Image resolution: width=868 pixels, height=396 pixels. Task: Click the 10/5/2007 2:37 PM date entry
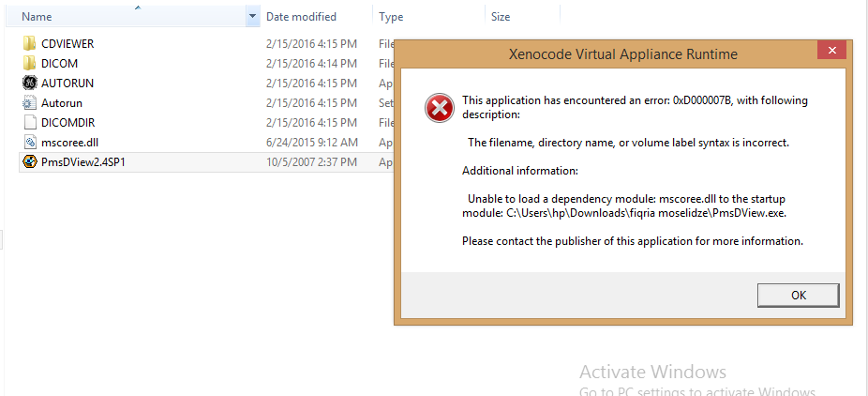coord(312,161)
